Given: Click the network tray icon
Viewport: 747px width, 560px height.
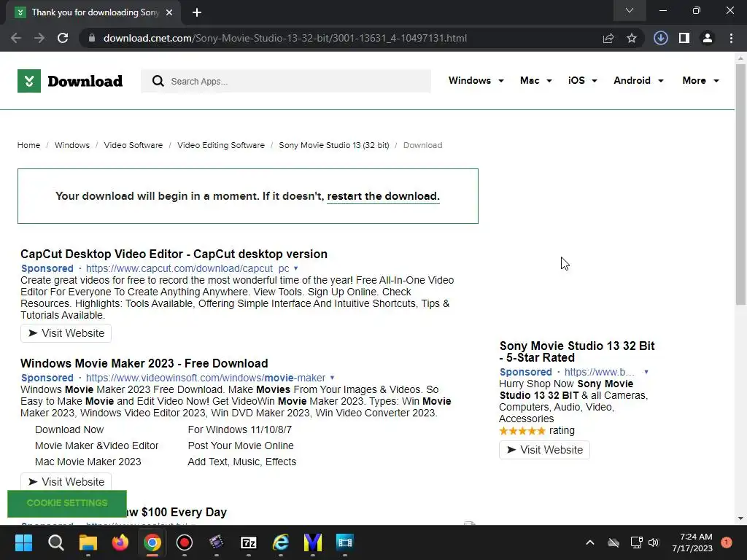Looking at the screenshot, I should tap(636, 542).
